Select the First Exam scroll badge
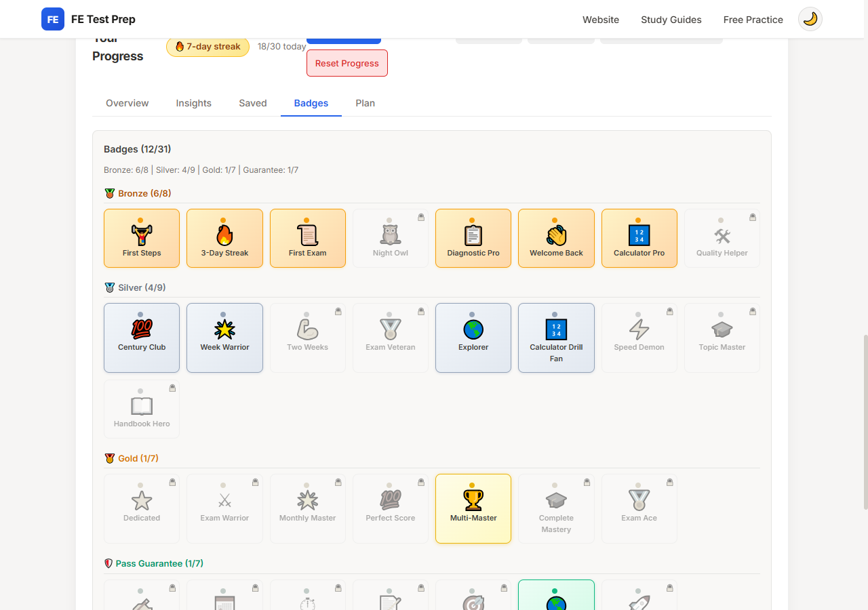This screenshot has width=868, height=610. point(308,238)
